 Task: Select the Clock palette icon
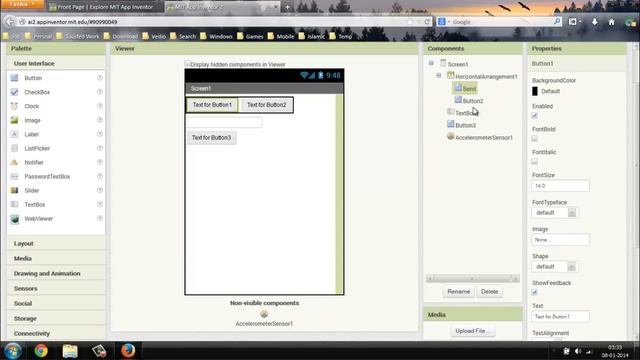14,106
